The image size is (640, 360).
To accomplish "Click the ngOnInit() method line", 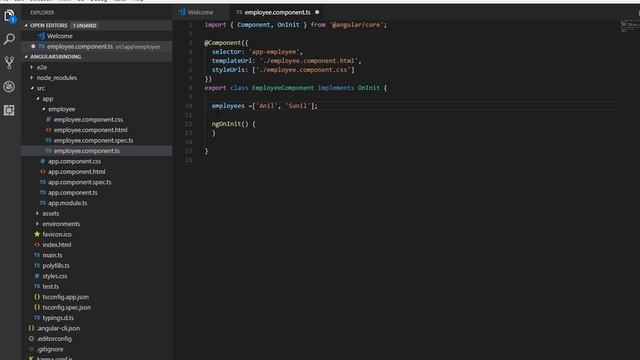I will [x=233, y=124].
